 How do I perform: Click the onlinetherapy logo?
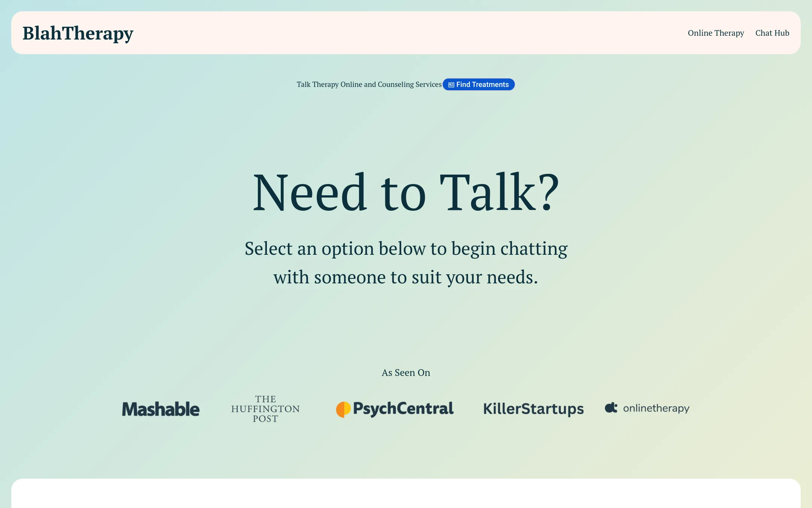[647, 408]
